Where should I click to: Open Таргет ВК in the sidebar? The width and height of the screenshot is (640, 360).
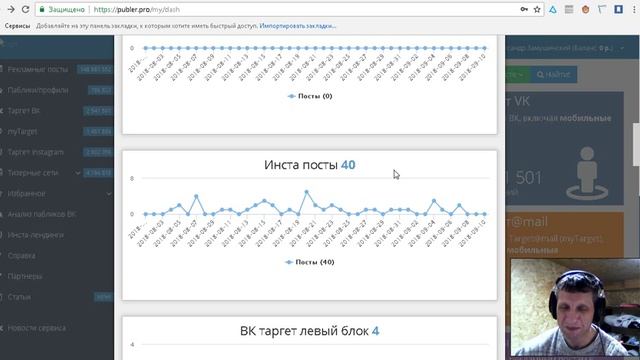click(x=24, y=111)
